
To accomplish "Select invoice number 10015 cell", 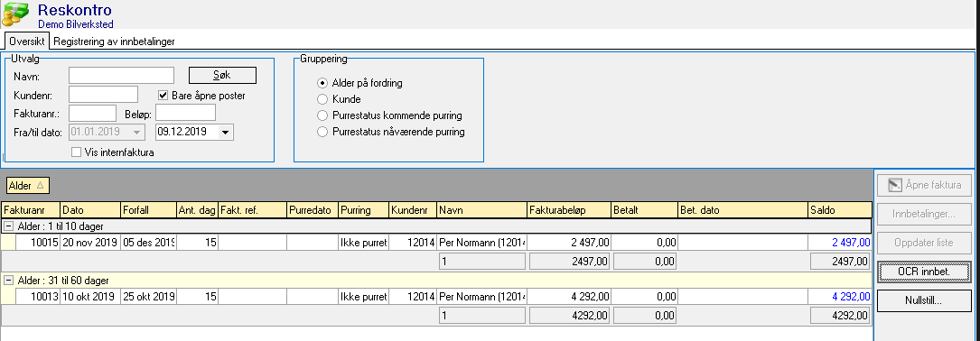I will point(38,243).
